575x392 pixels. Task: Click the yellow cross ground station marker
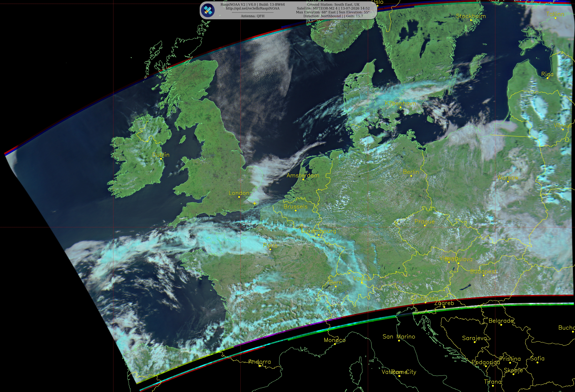(x=255, y=203)
